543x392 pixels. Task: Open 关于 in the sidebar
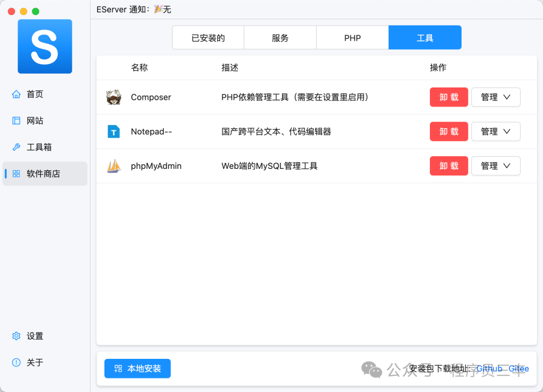(45, 362)
